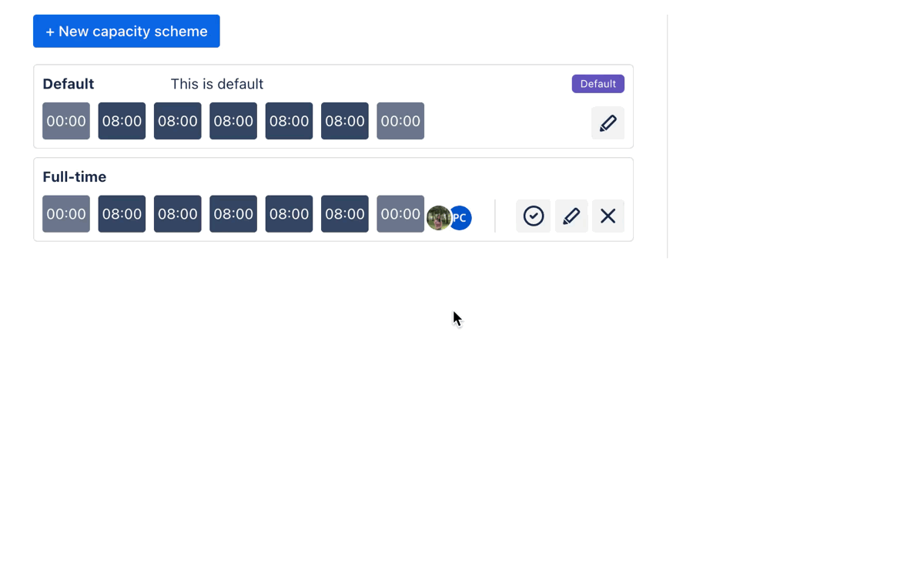Toggle the first 00:00 tile on Full-time row
Screen dimensions: 924x566
[65, 214]
